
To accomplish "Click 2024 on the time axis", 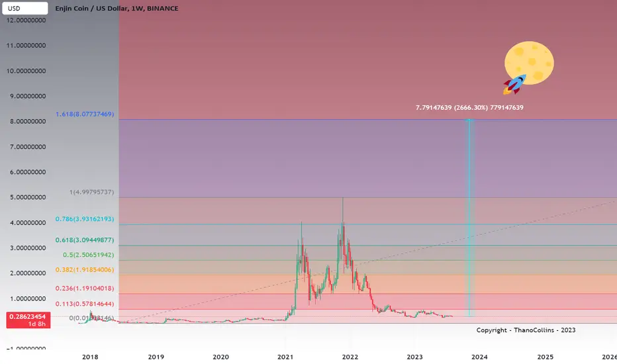I will tap(479, 357).
